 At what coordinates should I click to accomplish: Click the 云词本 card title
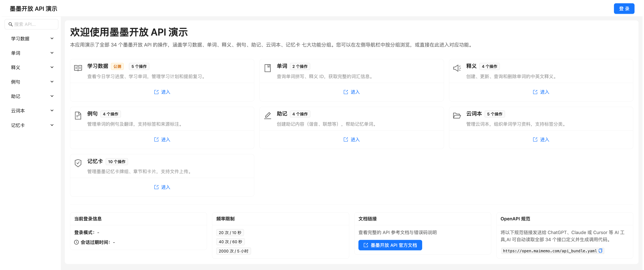pos(474,114)
